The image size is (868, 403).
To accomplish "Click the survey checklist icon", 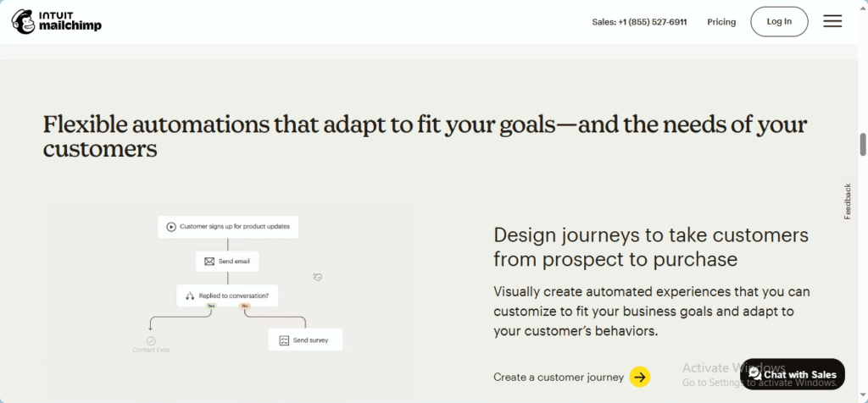I will (284, 340).
